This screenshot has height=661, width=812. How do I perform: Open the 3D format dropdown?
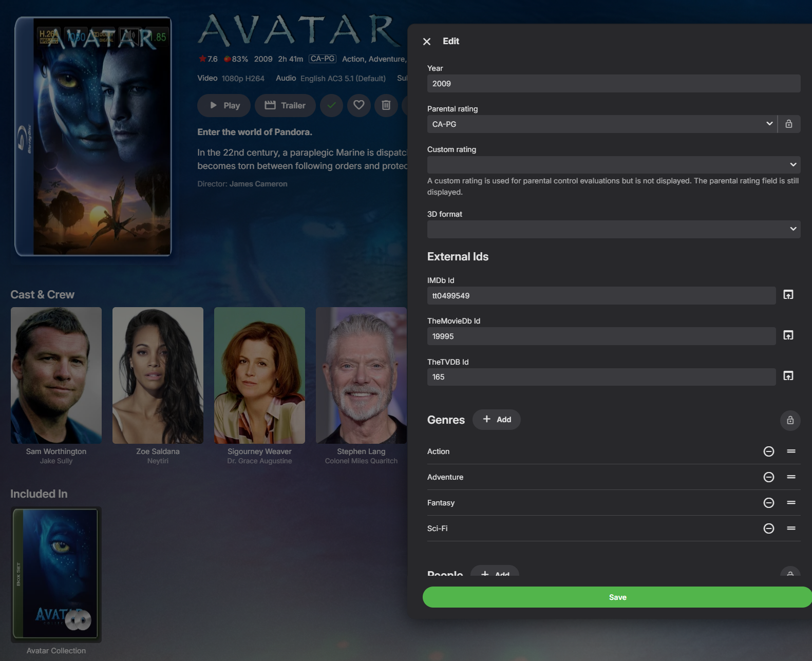[614, 229]
